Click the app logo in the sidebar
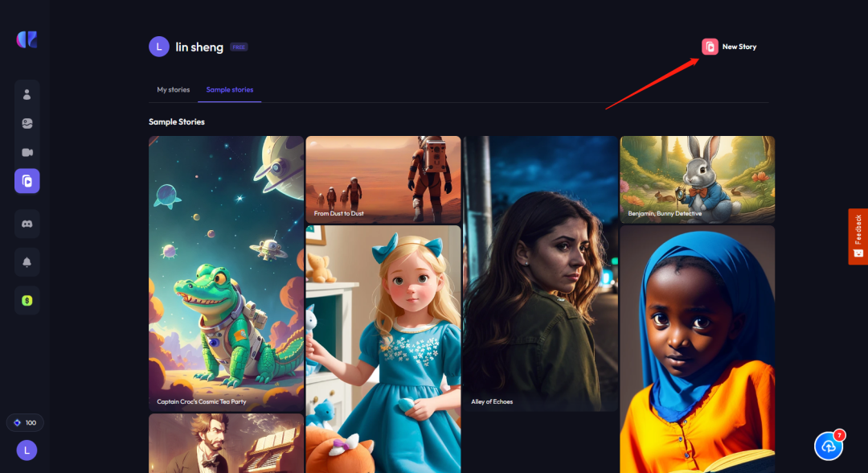This screenshot has height=473, width=868. point(27,40)
